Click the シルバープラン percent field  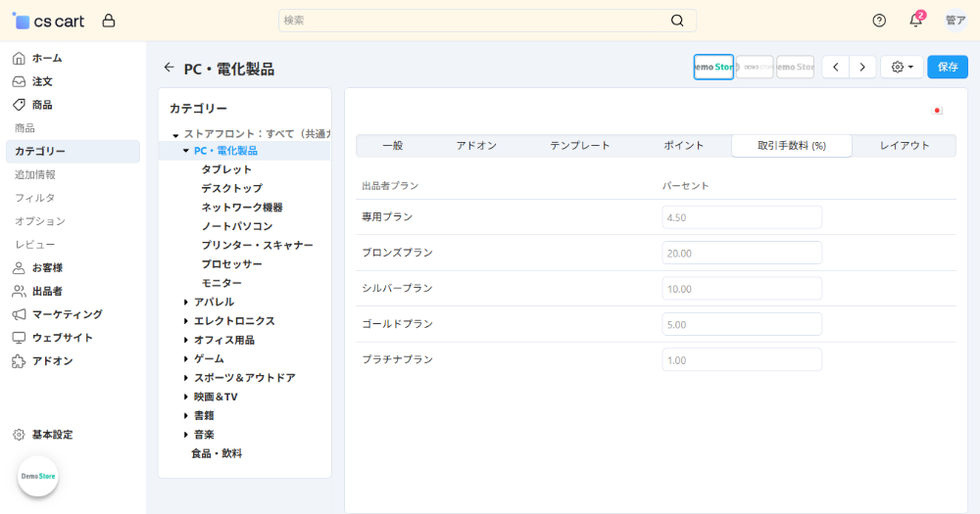point(742,289)
